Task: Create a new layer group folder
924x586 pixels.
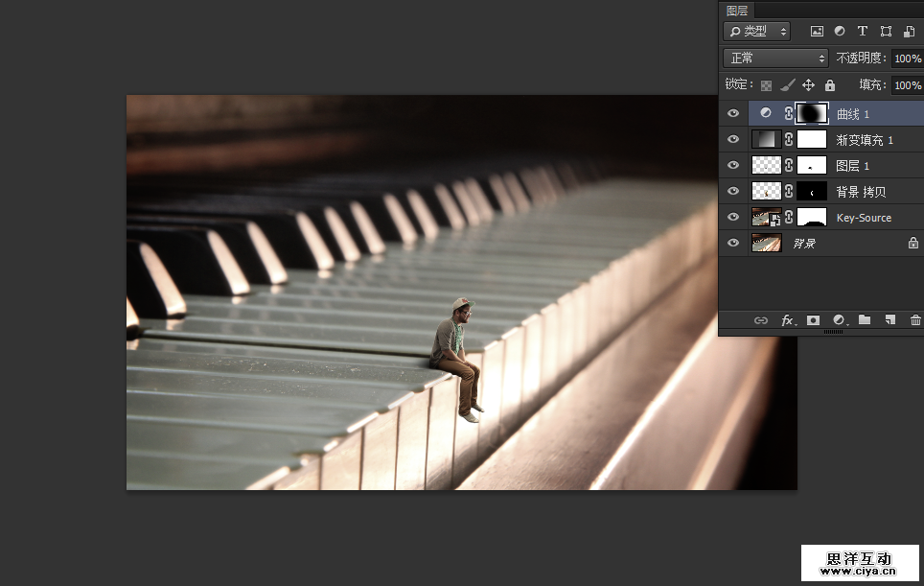Action: pyautogui.click(x=865, y=320)
